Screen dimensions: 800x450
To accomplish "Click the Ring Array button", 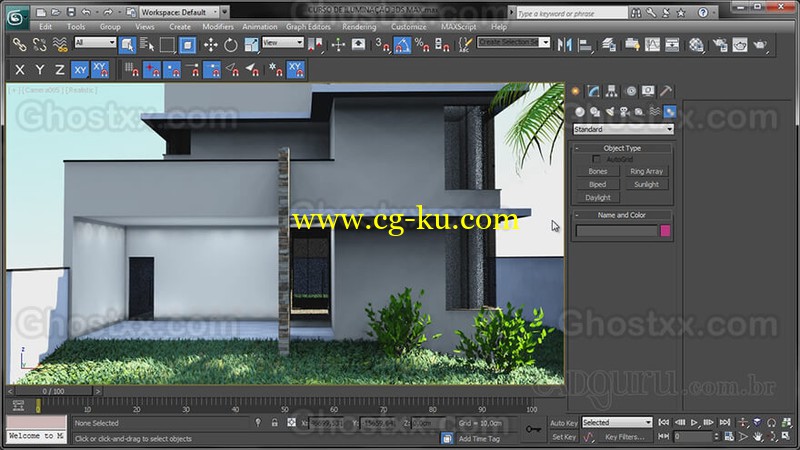I will click(x=646, y=171).
